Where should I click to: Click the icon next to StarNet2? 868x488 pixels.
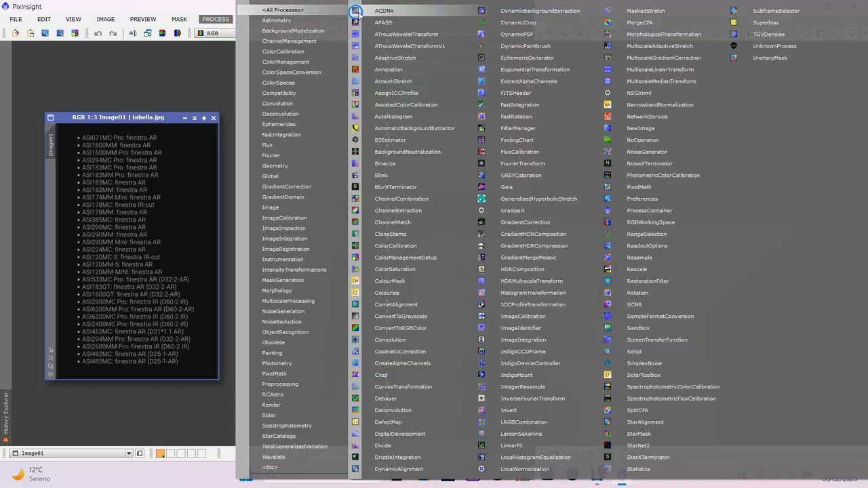click(608, 445)
